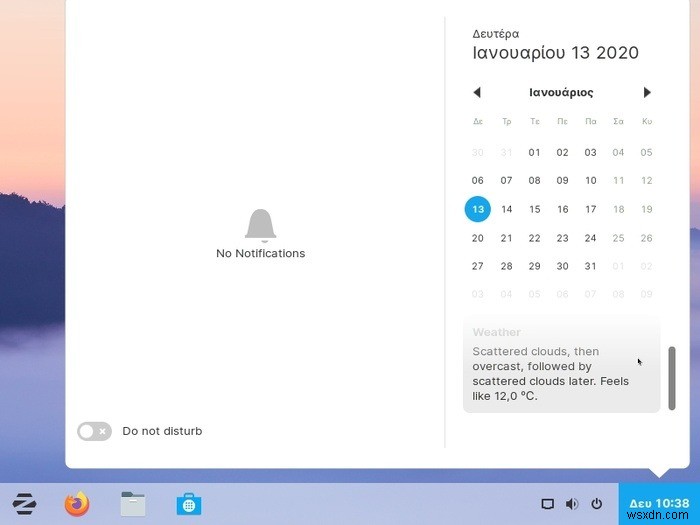Screen dimensions: 700x525
Task: Click the display tray icon
Action: pyautogui.click(x=548, y=504)
